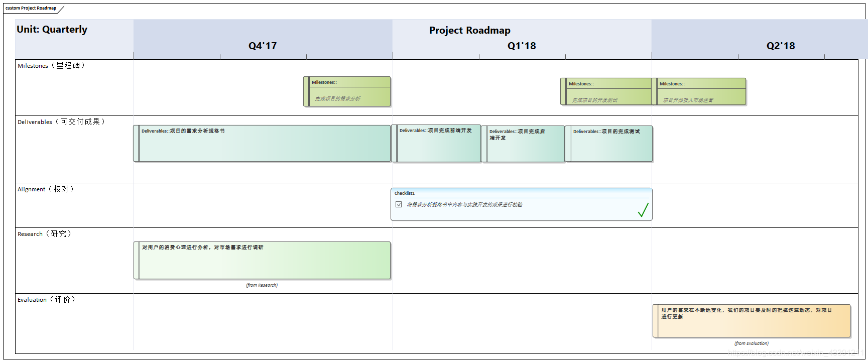Toggle the checkbox in Checklist1
This screenshot has width=868, height=362.
[x=399, y=204]
